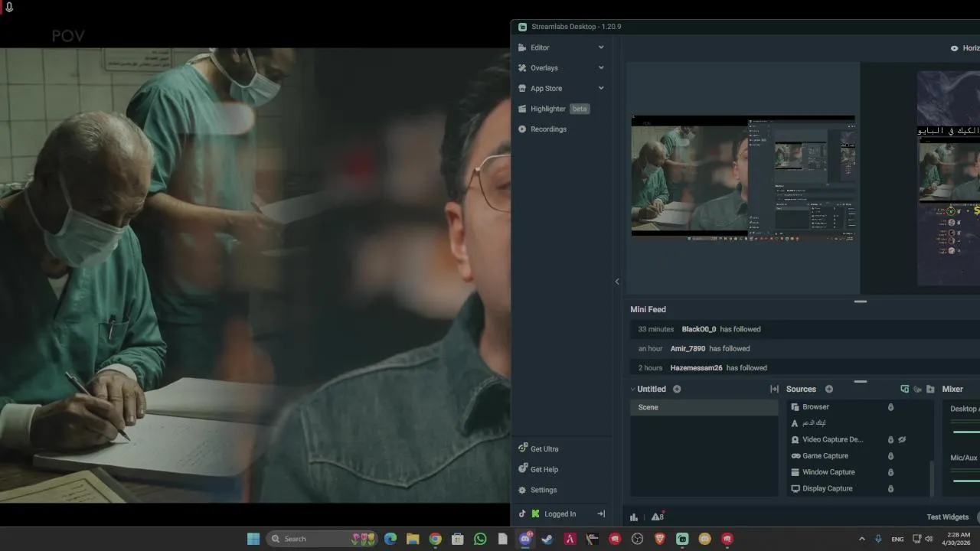Click the scene transitions icon

tap(774, 389)
